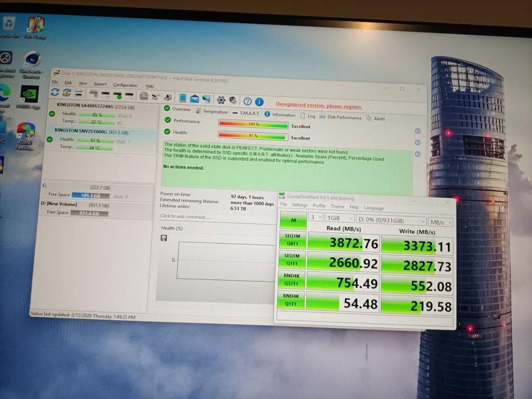Open AOMEI Partition desktop shortcut

25,136
